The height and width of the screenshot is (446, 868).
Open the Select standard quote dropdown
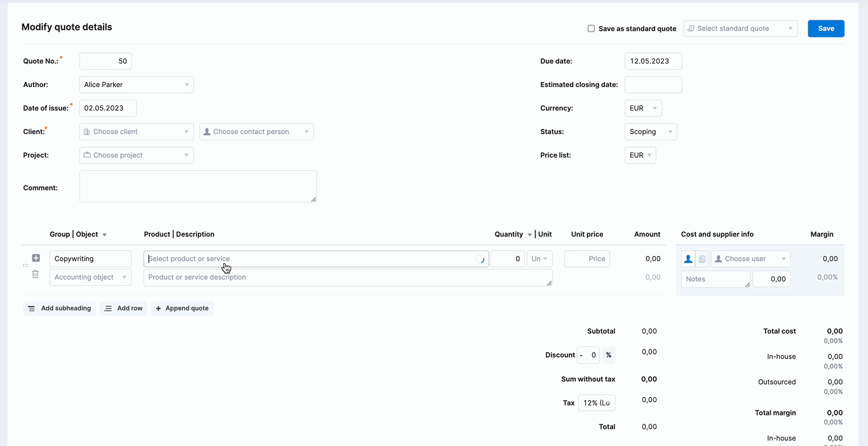[x=740, y=29]
